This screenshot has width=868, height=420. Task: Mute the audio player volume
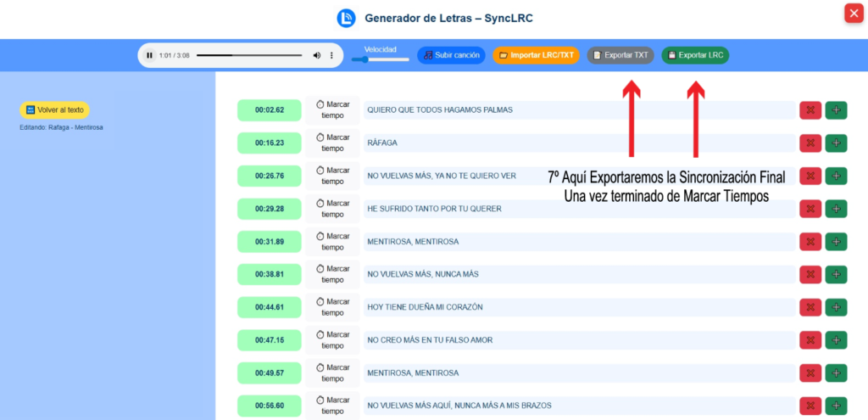tap(317, 55)
